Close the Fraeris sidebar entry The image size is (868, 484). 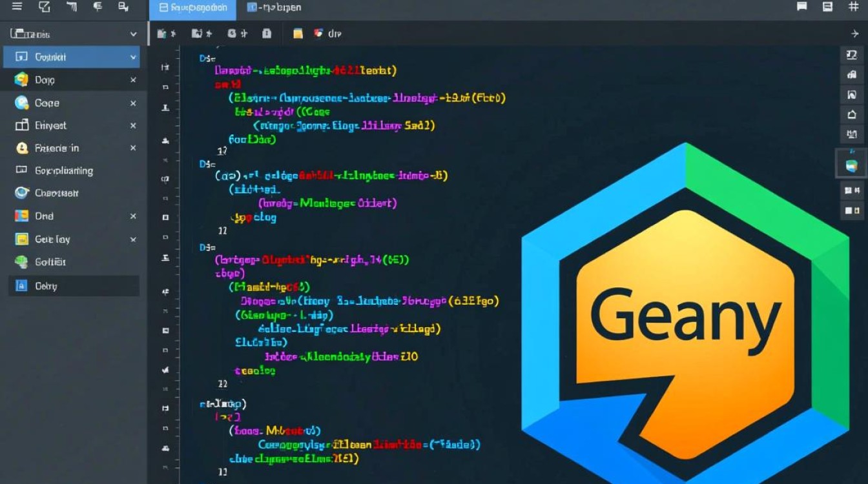coord(133,148)
